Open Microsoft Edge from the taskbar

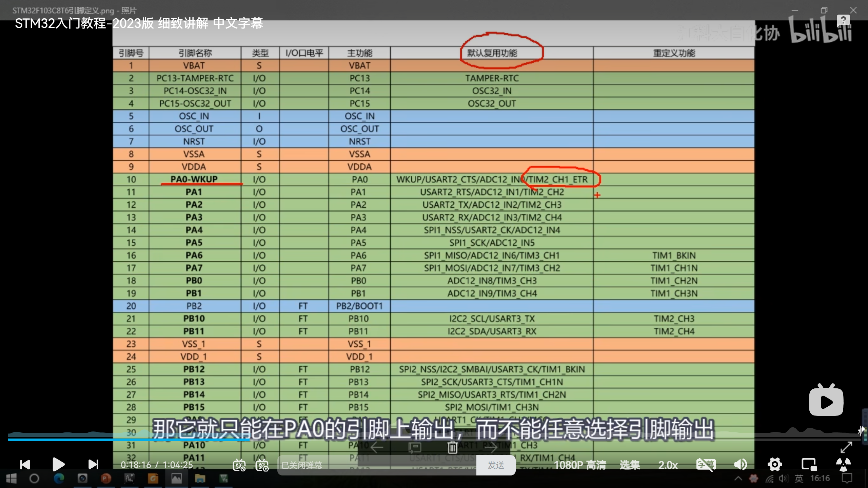click(59, 479)
